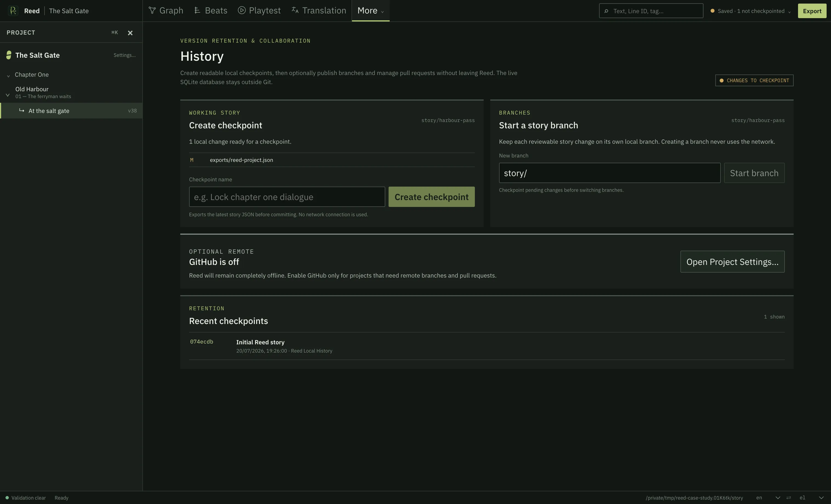
Task: Click the story/harbour-pass label in Branches
Action: [758, 120]
